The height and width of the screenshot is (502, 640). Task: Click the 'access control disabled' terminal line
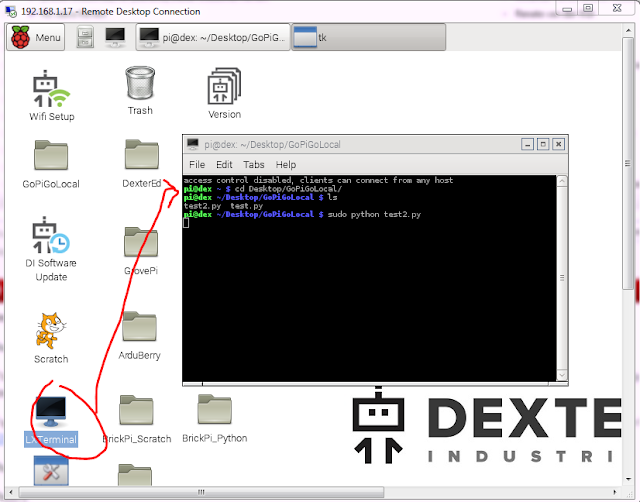(318, 180)
